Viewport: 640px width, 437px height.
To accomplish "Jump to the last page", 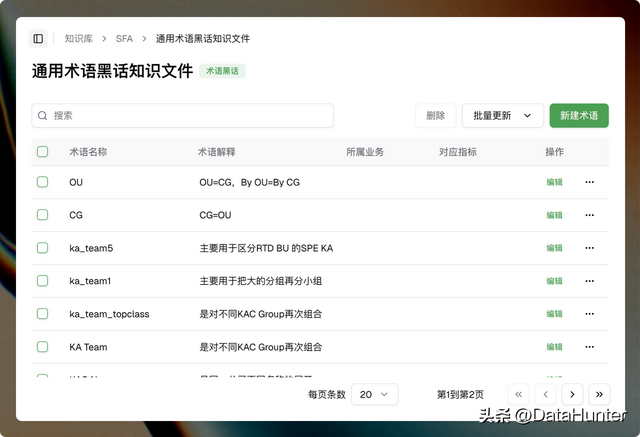I will click(x=599, y=394).
